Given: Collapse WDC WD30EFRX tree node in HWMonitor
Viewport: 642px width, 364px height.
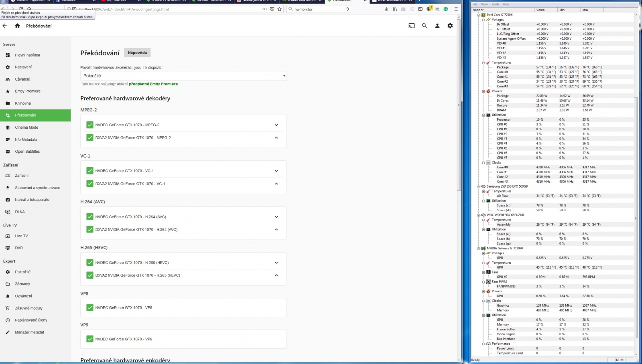Looking at the screenshot, I should coord(478,215).
